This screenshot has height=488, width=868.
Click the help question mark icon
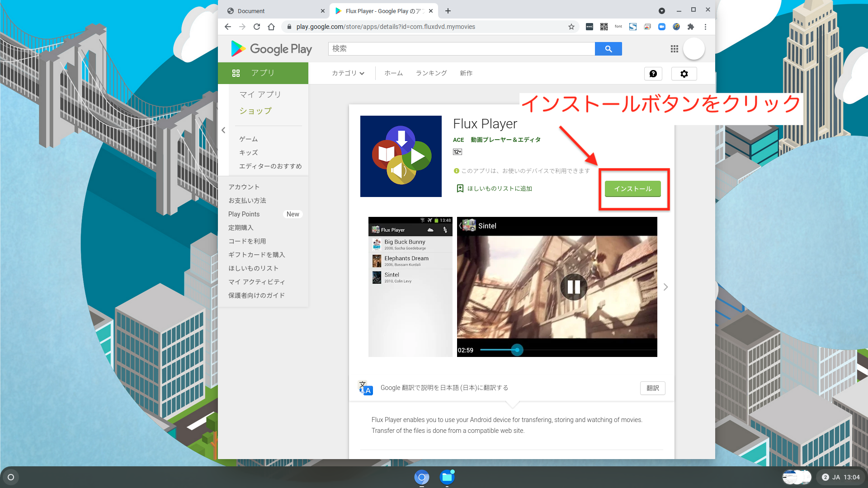point(653,73)
